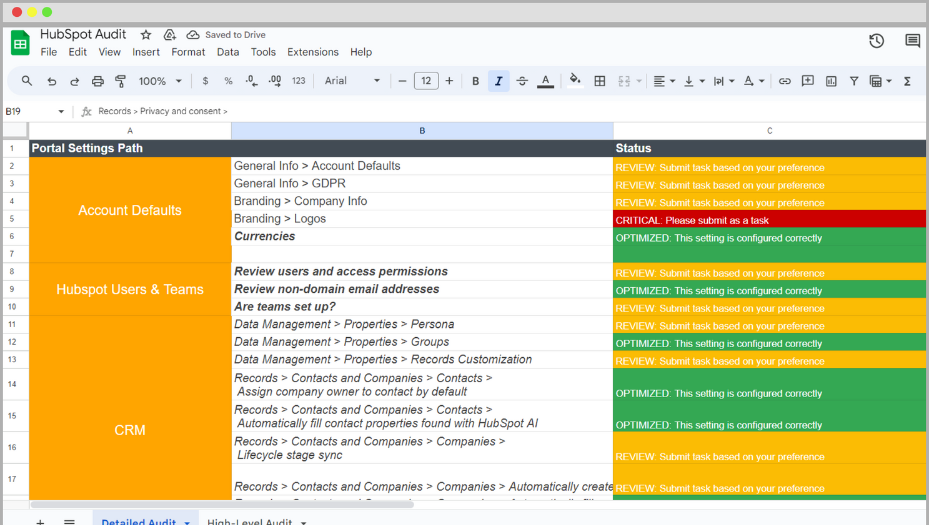
Task: Print the spreadsheet
Action: (x=98, y=81)
